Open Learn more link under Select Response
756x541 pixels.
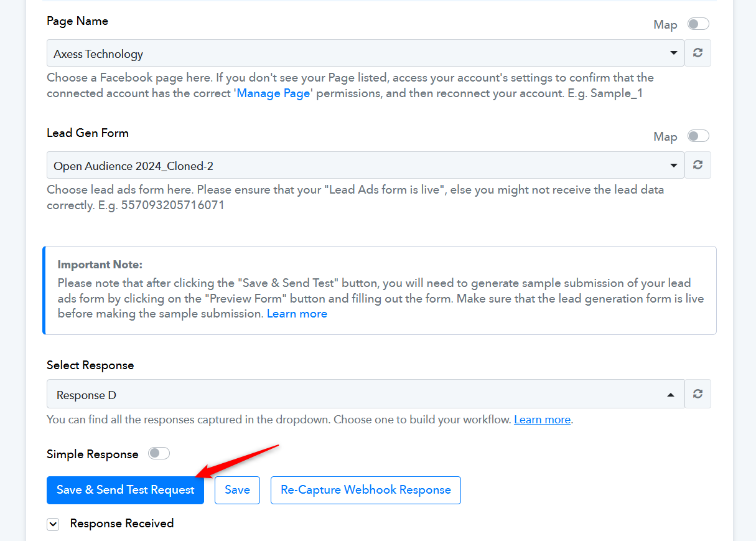point(542,420)
